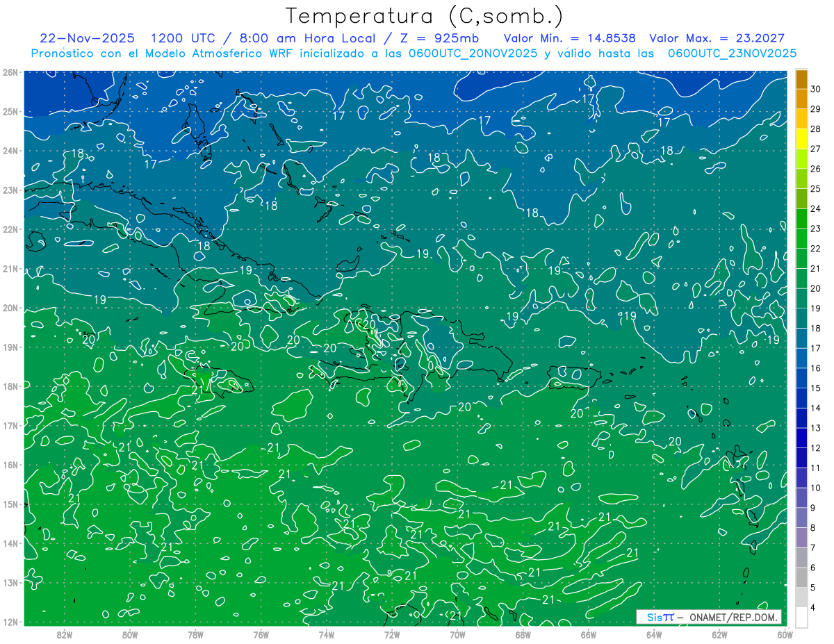
Task: Select the '0600UTC_23NOV2025' valid-until time
Action: coord(732,53)
